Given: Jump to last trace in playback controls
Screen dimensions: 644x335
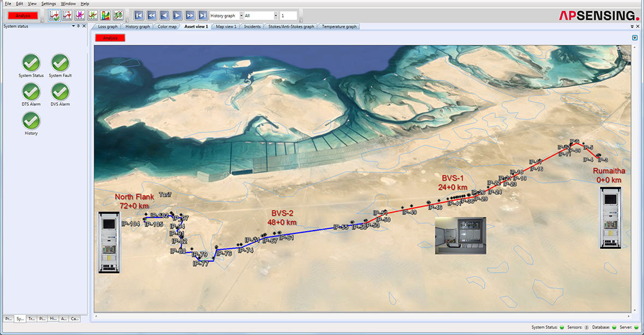Looking at the screenshot, I should (202, 16).
